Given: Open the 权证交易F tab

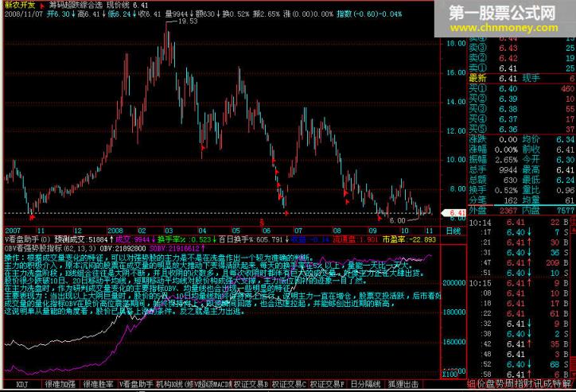Looking at the screenshot, I should point(327,384).
